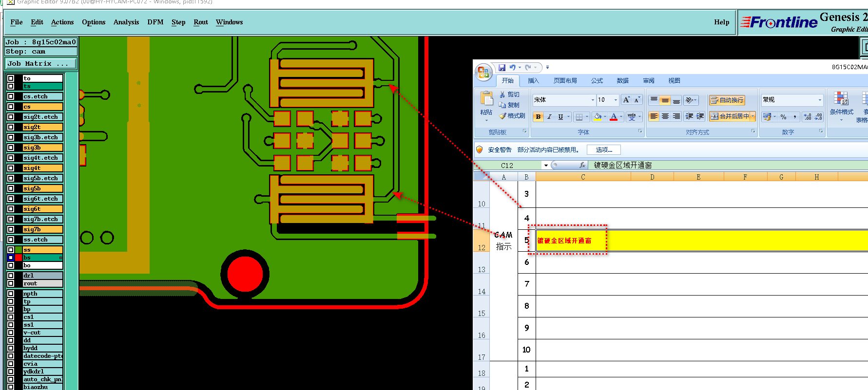Open Help in Genesis menu bar
868x390 pixels.
722,22
